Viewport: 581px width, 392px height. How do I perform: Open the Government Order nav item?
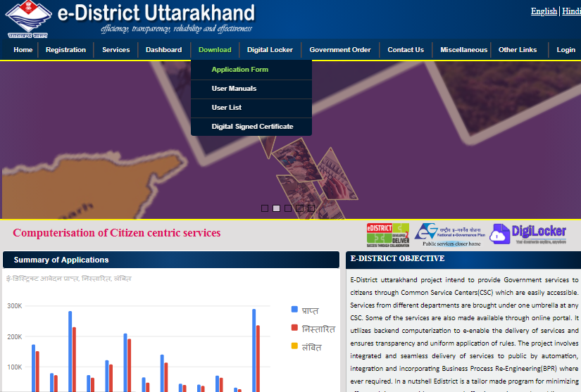339,50
